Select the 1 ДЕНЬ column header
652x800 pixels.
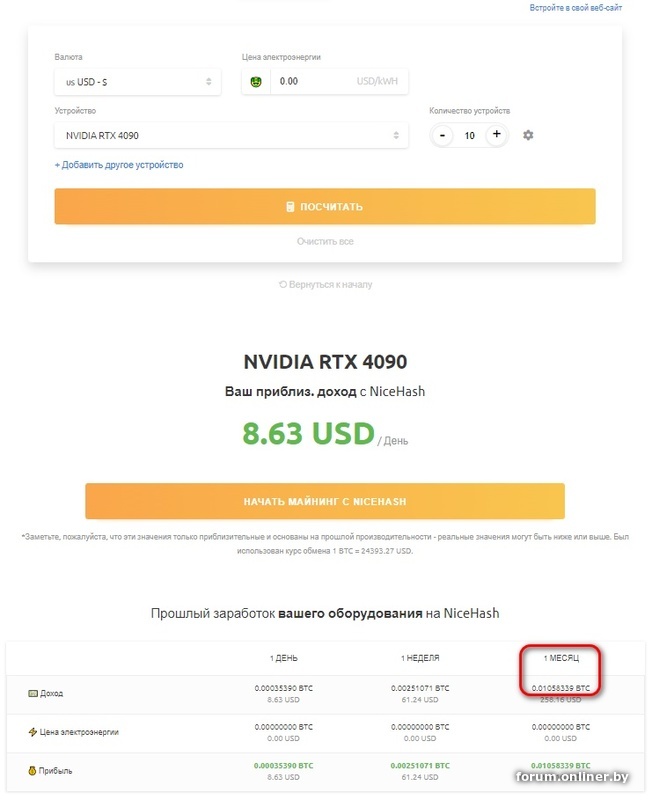[284, 658]
